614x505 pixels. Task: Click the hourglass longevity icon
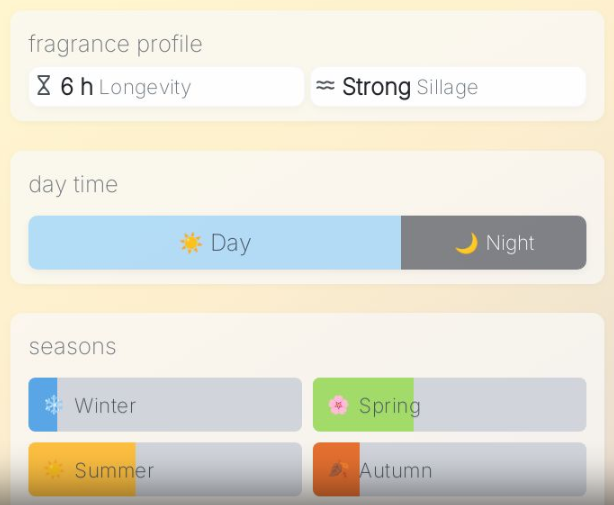point(43,86)
